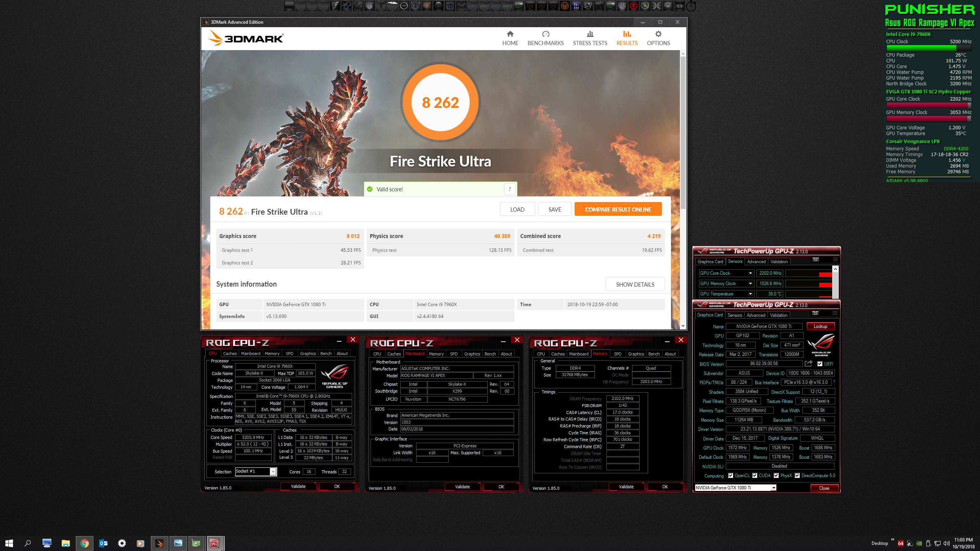Click GPU-Z Sensors scroll up arrow

pyautogui.click(x=835, y=269)
